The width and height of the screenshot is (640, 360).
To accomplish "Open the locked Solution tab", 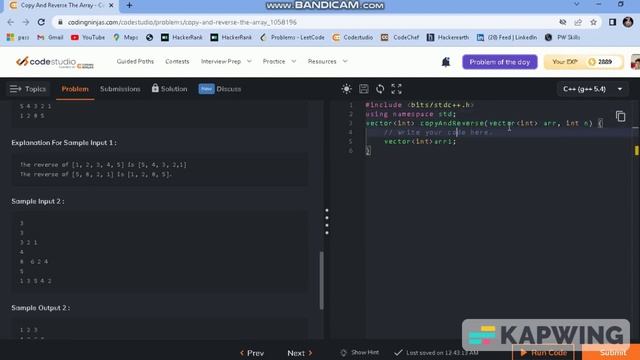I will [x=169, y=89].
